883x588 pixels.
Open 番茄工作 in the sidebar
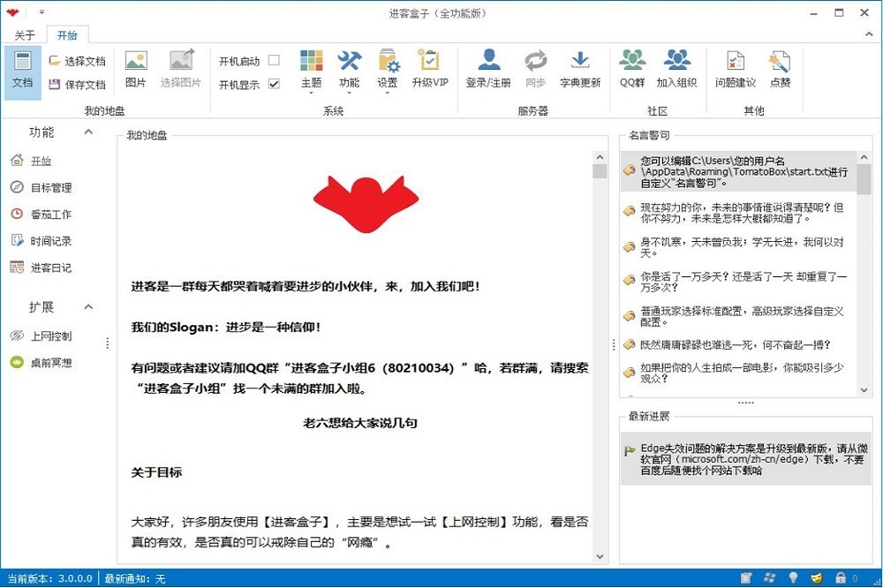(x=50, y=215)
